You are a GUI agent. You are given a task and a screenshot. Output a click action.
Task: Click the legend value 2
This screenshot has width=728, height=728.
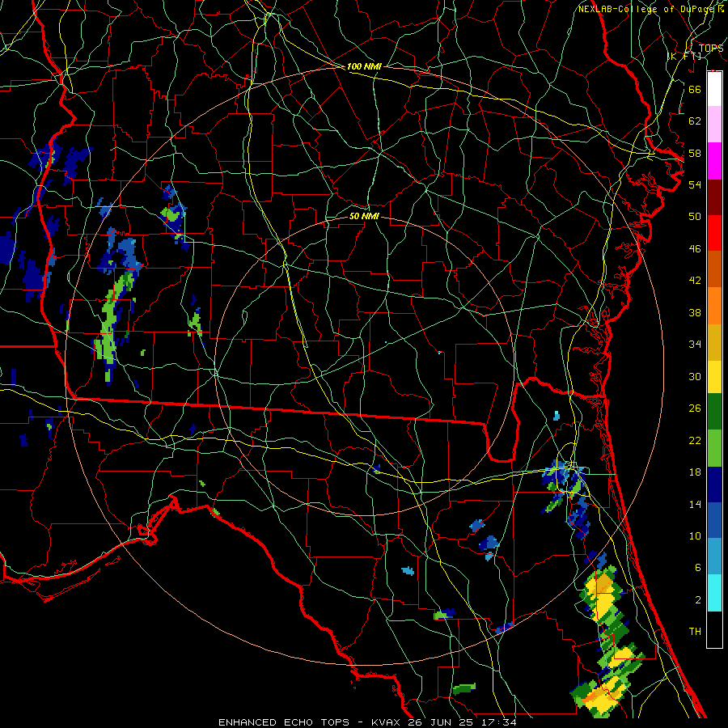[698, 600]
